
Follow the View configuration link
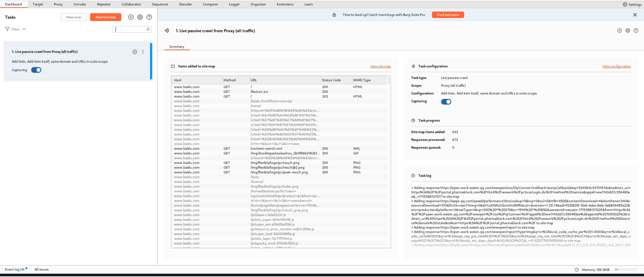tap(617, 66)
